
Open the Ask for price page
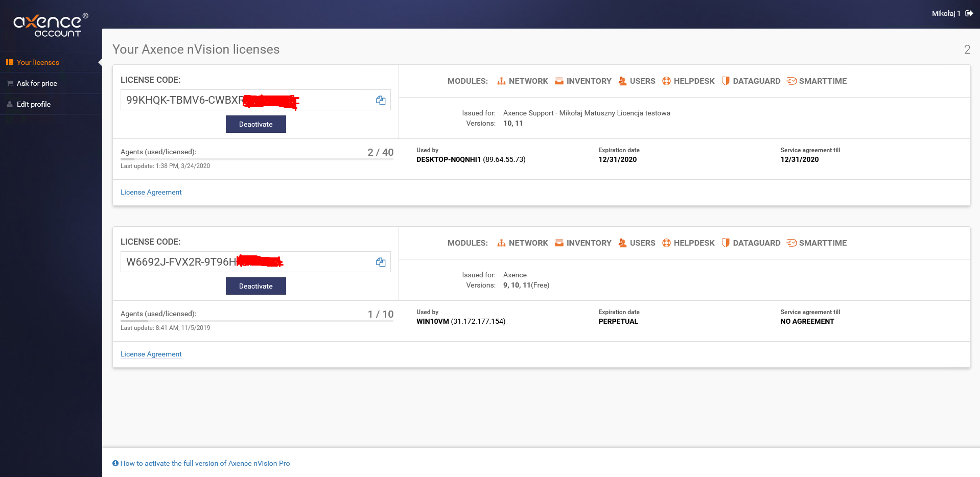pyautogui.click(x=37, y=83)
